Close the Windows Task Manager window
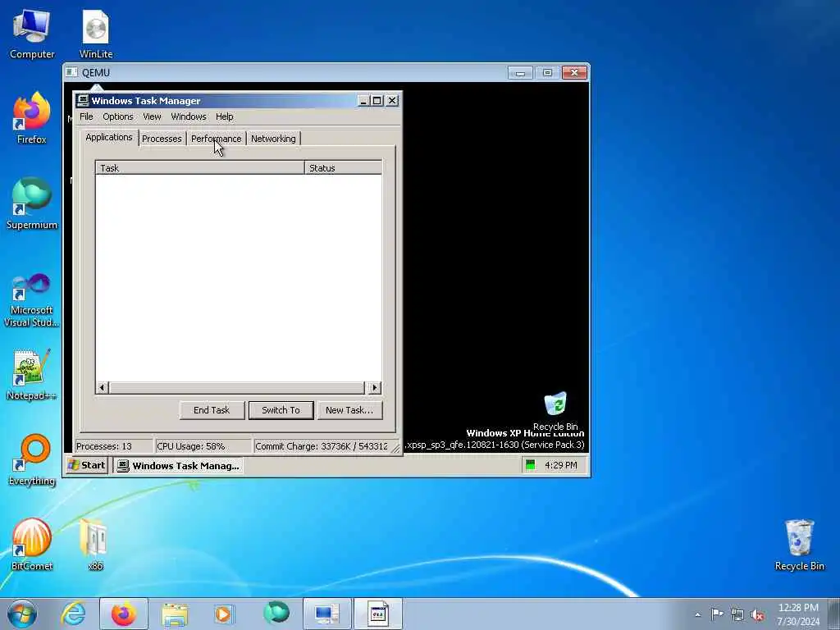The height and width of the screenshot is (630, 840). click(x=392, y=100)
